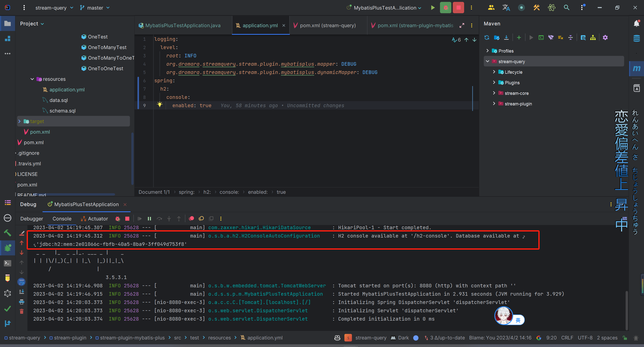Click the pause program icon in debugger
644x347 pixels.
(x=149, y=219)
